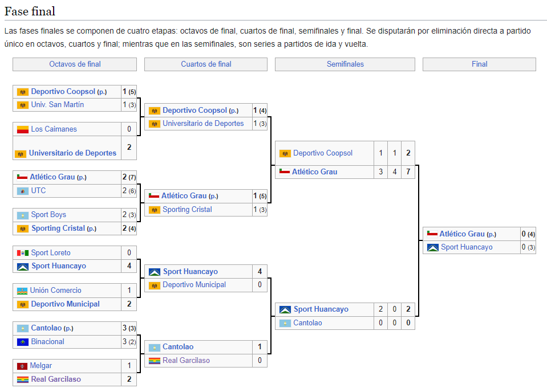Open Cantolao link in semifinales
Image resolution: width=547 pixels, height=392 pixels.
tap(307, 322)
